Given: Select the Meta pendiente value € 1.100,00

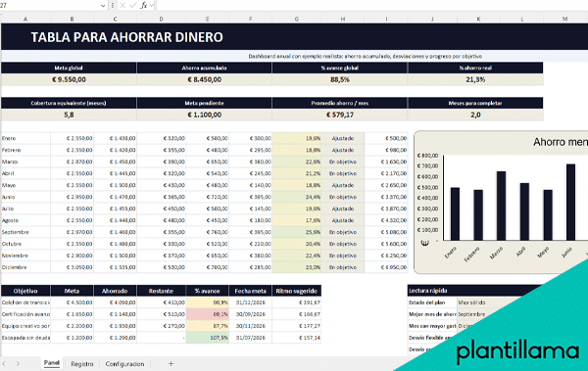Looking at the screenshot, I should pos(205,115).
